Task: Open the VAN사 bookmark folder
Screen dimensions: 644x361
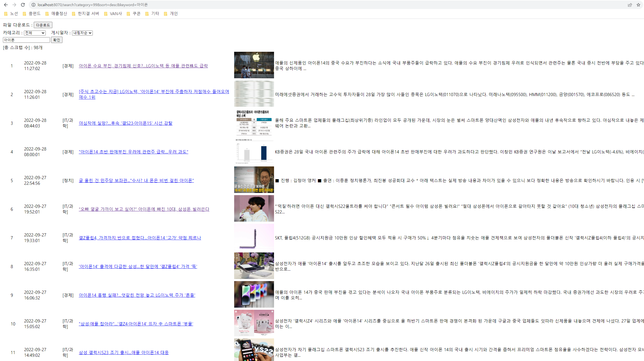Action: pos(113,14)
